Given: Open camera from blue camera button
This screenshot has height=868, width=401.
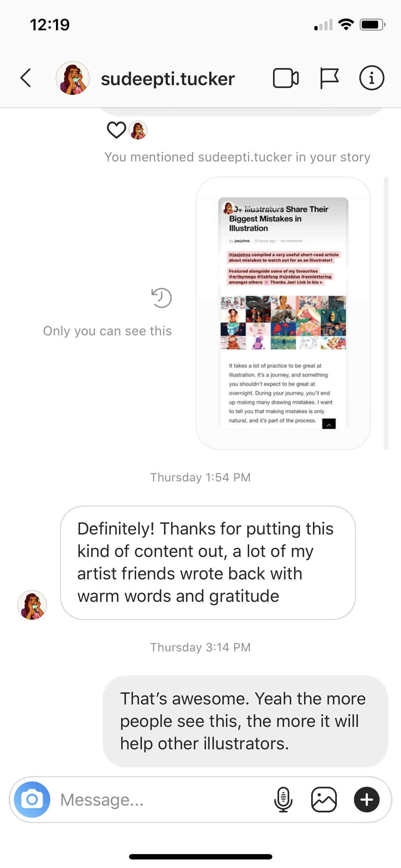Looking at the screenshot, I should point(32,800).
